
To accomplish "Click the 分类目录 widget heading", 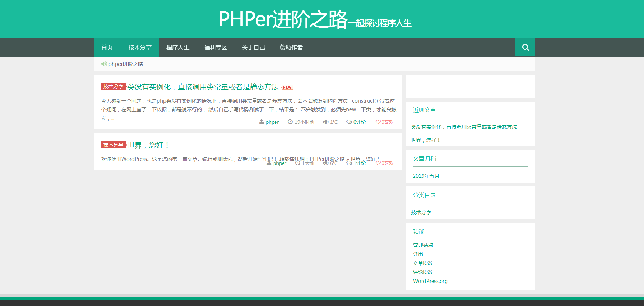I will 424,195.
